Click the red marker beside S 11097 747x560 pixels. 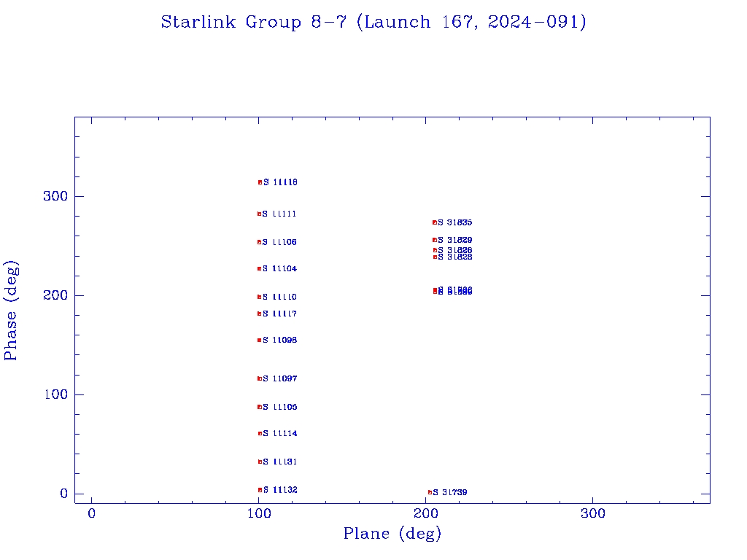click(260, 378)
